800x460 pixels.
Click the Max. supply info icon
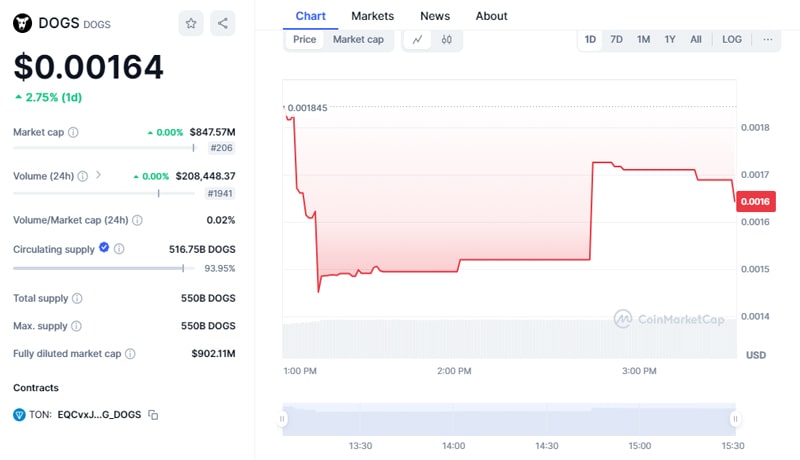tap(76, 326)
